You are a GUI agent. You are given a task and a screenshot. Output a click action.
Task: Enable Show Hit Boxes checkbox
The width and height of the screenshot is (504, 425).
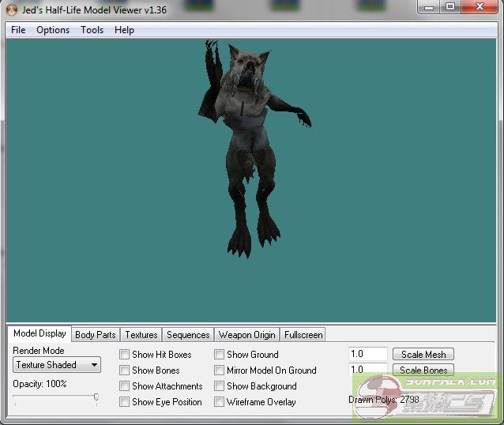125,355
